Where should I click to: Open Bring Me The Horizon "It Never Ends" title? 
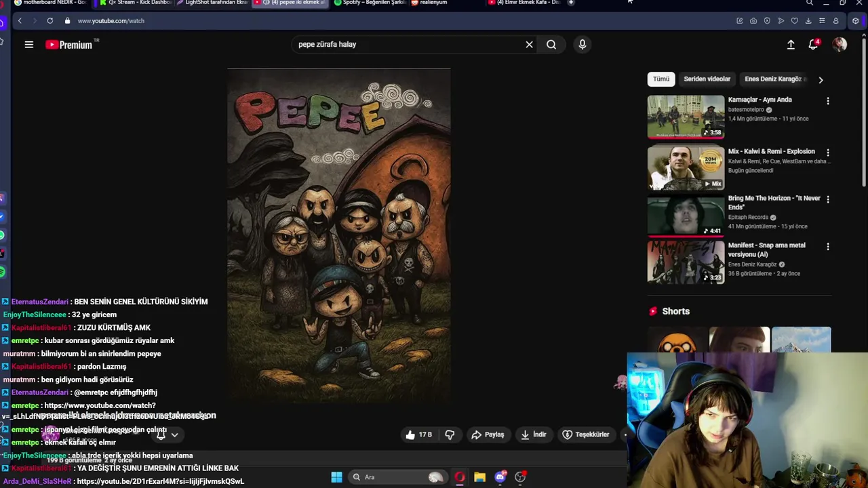point(774,203)
